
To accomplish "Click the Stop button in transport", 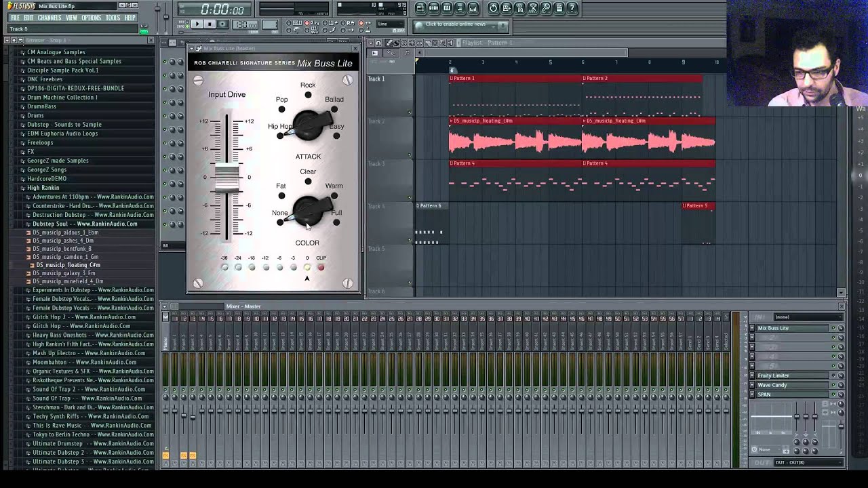I will 210,24.
